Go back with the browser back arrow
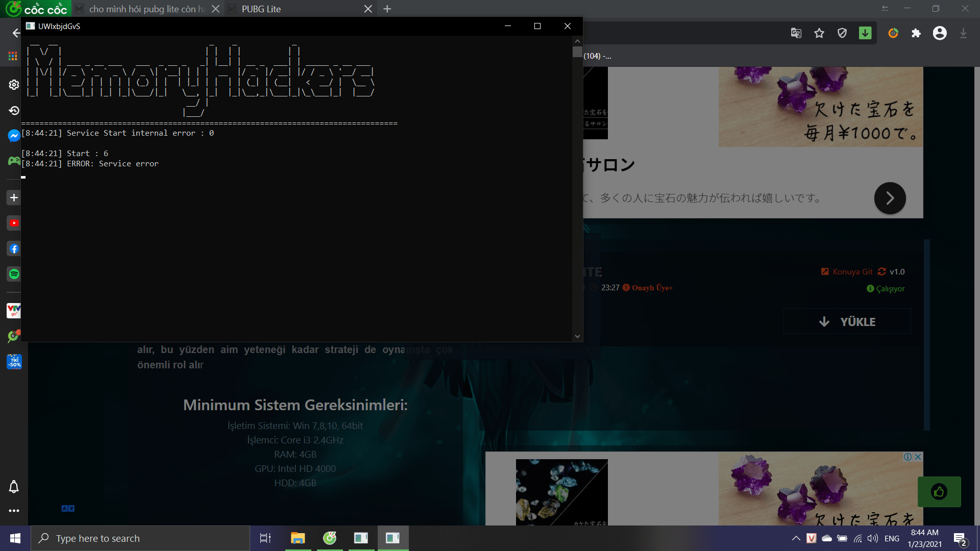The height and width of the screenshot is (551, 980). [16, 33]
